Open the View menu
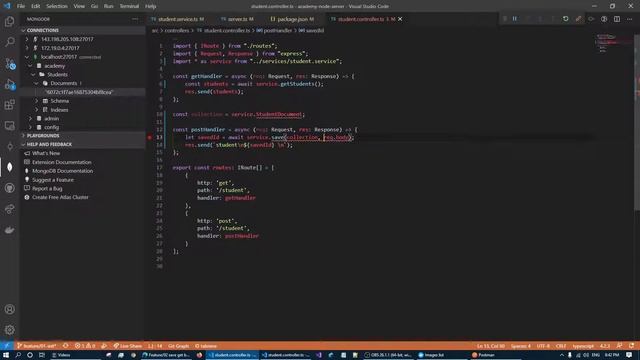Screen dimensions: 640x360 point(79,6)
